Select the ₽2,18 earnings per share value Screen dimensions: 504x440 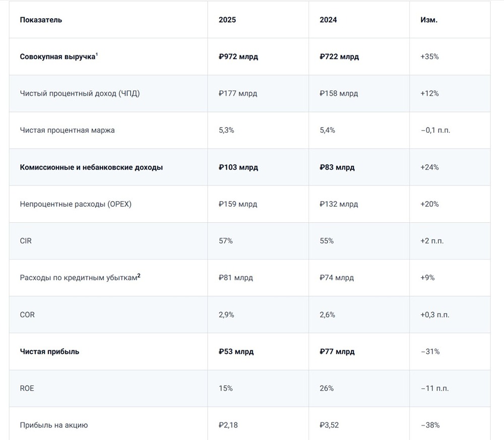[x=228, y=425]
